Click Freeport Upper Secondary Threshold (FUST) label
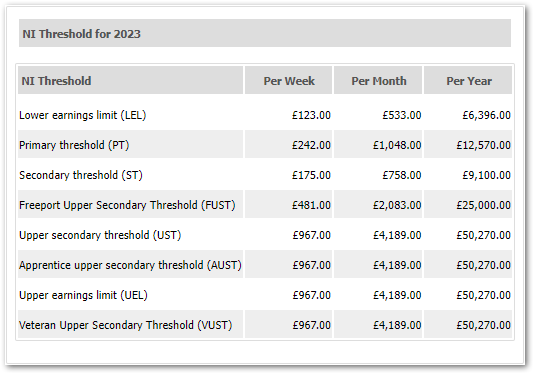 click(127, 205)
